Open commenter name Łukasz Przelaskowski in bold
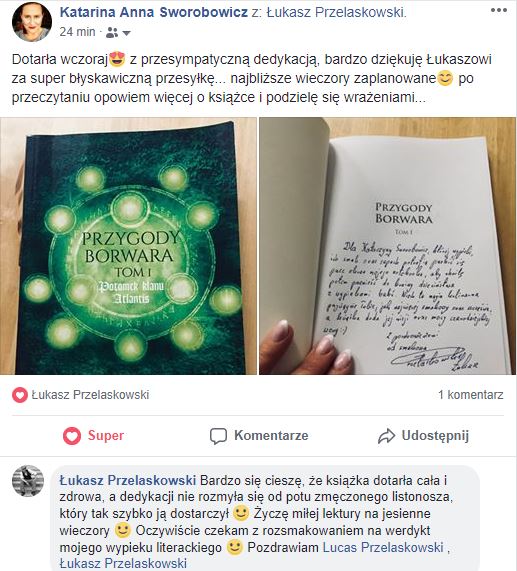Screen dimensions: 517x571 pyautogui.click(x=128, y=480)
